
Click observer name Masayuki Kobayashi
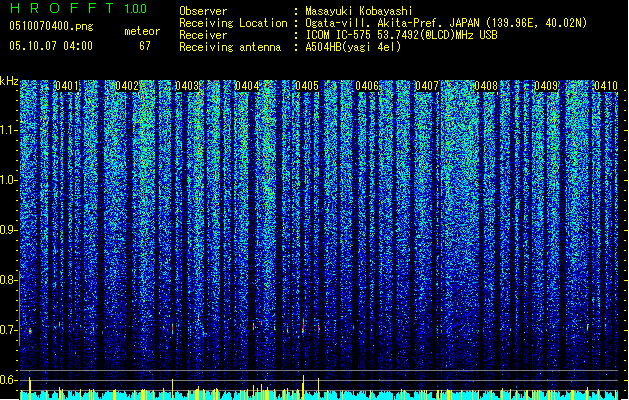tap(359, 11)
